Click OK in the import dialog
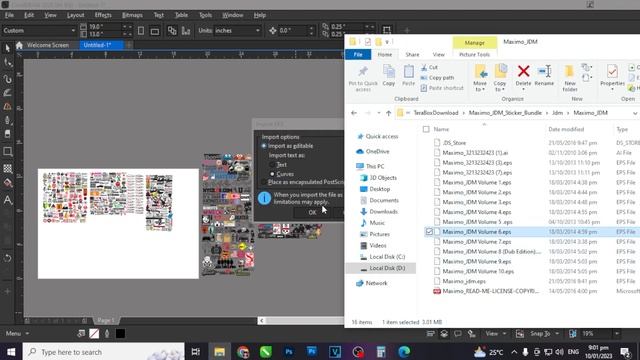This screenshot has height=360, width=640. pyautogui.click(x=312, y=213)
